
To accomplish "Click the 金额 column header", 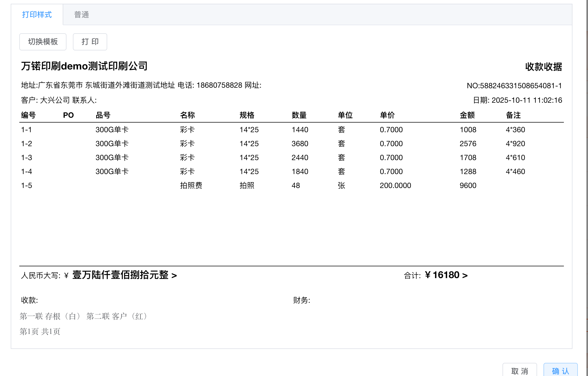I will (467, 115).
